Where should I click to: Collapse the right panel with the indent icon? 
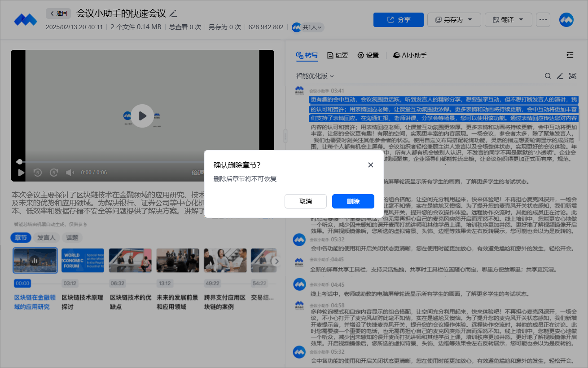570,55
